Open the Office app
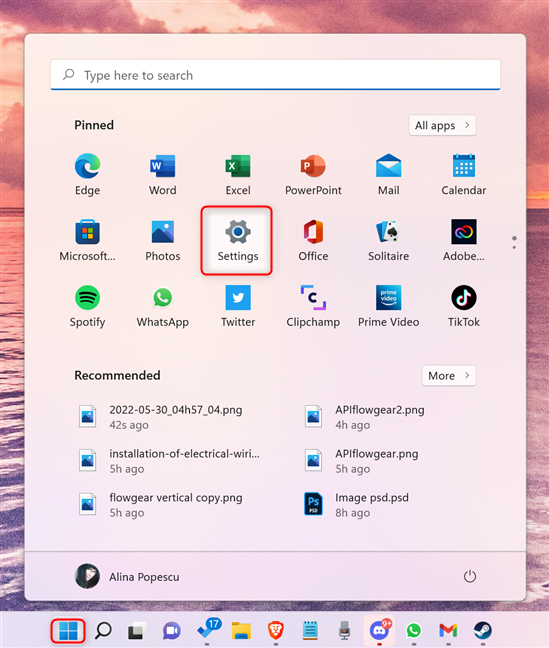 click(x=313, y=240)
